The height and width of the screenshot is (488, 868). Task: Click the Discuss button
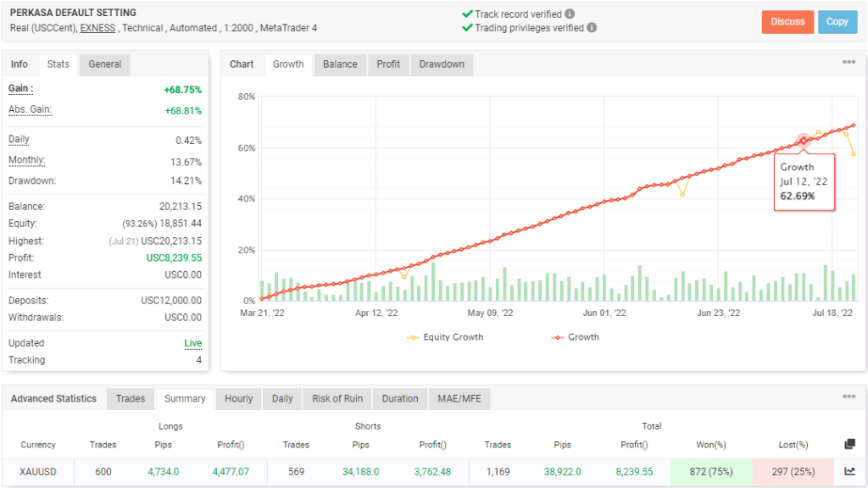click(x=787, y=21)
